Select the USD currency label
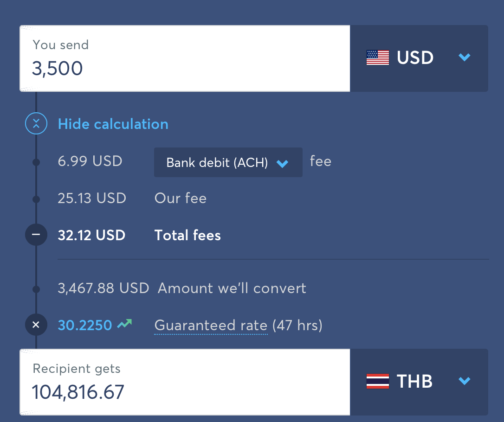Screen dimensions: 504x422 pos(415,58)
